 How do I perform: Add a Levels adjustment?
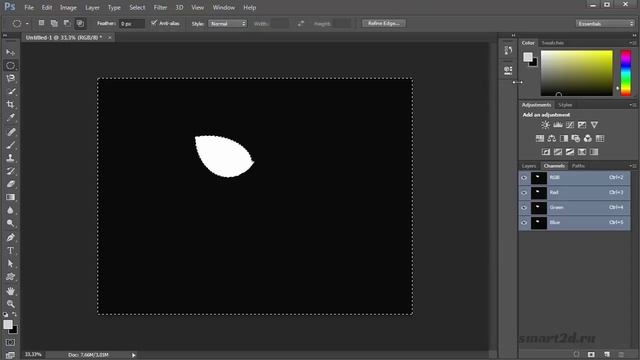558,125
